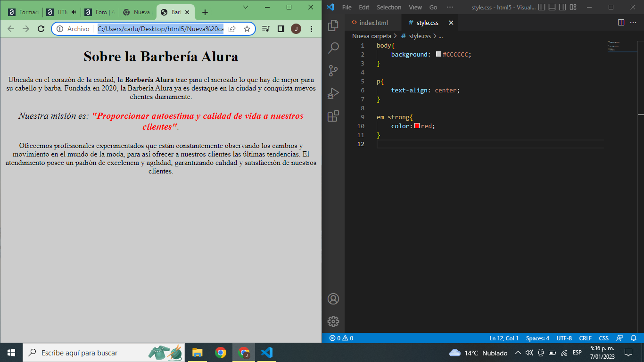Screen dimensions: 644x362
Task: Open Chrome tab search dropdown arrow
Action: 246,7
